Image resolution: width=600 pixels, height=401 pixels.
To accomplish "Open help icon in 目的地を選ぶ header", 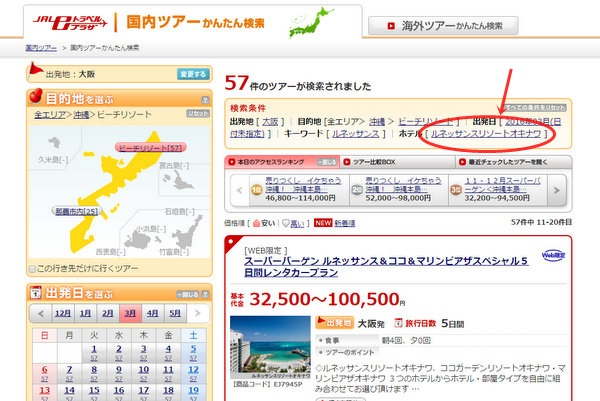I will (x=205, y=100).
